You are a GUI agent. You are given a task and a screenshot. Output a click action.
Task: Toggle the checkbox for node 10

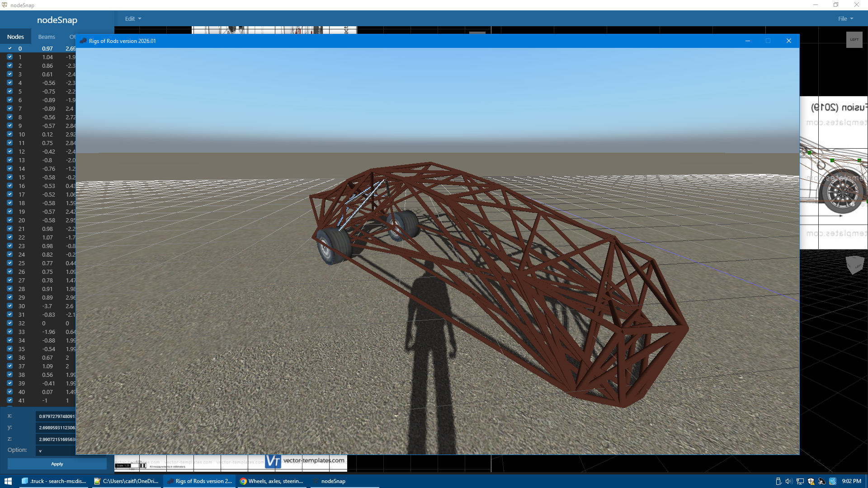coord(9,134)
